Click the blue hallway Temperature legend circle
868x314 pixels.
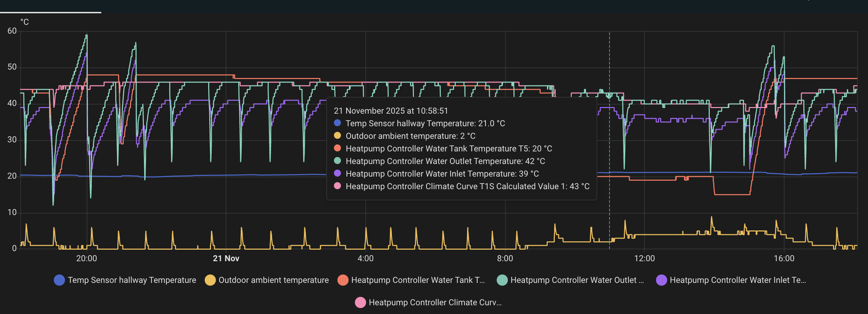coord(59,280)
